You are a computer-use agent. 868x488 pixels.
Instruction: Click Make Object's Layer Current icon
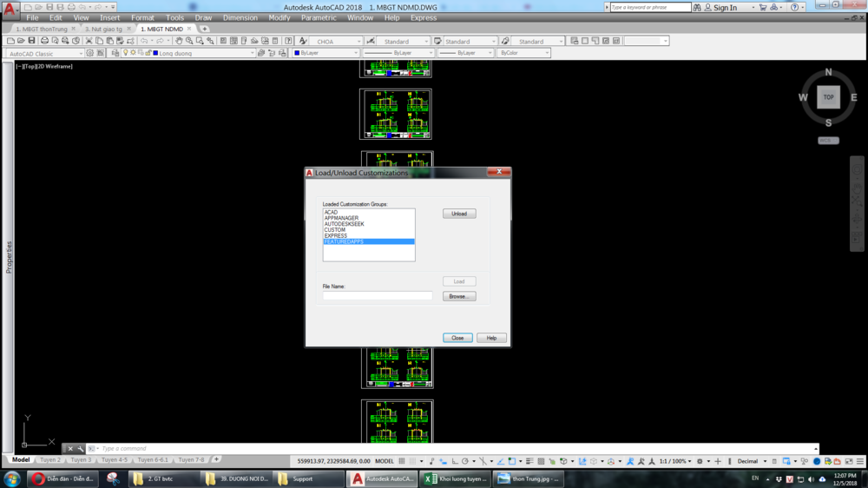(x=261, y=53)
